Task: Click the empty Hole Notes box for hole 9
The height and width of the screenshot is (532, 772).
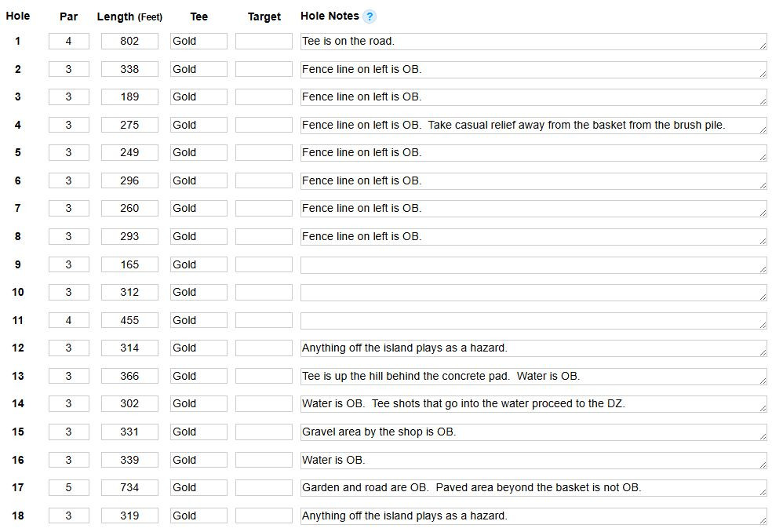Action: pyautogui.click(x=533, y=265)
